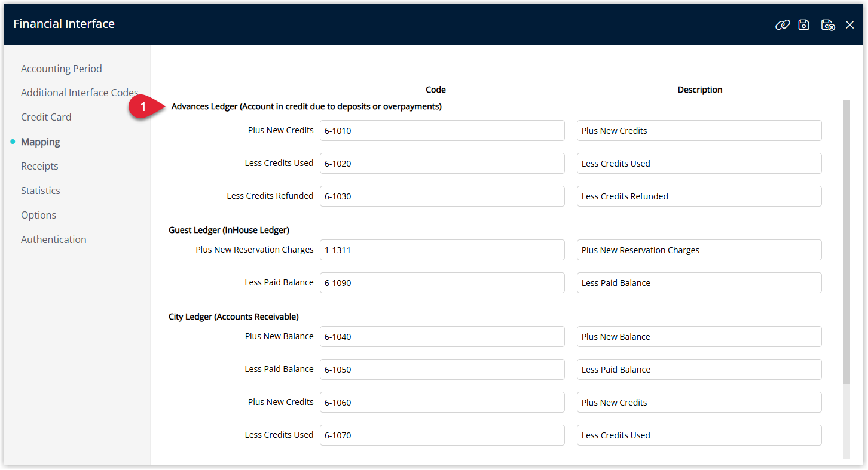Image resolution: width=868 pixels, height=470 pixels.
Task: Click the Plus New Reservation Charges label
Action: 255,250
